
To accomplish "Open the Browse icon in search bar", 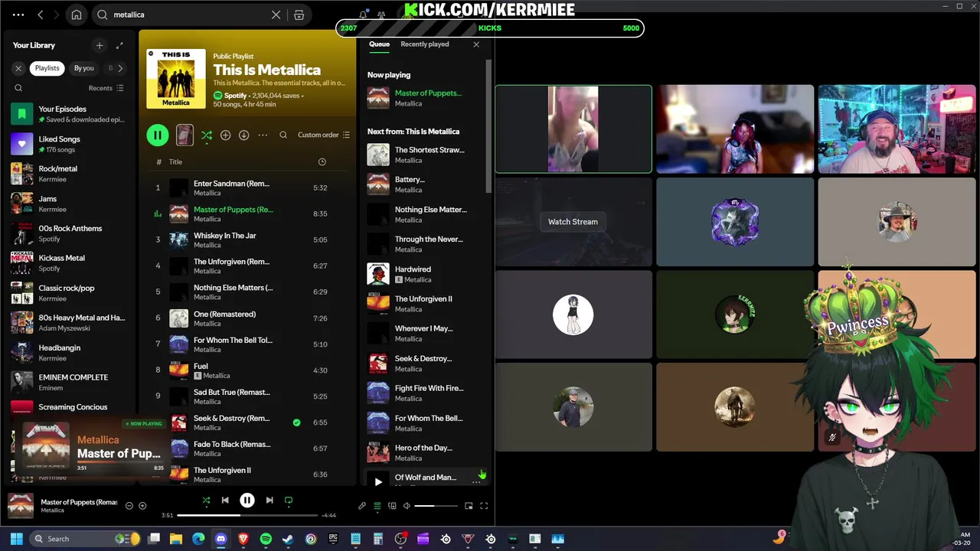I will click(299, 15).
